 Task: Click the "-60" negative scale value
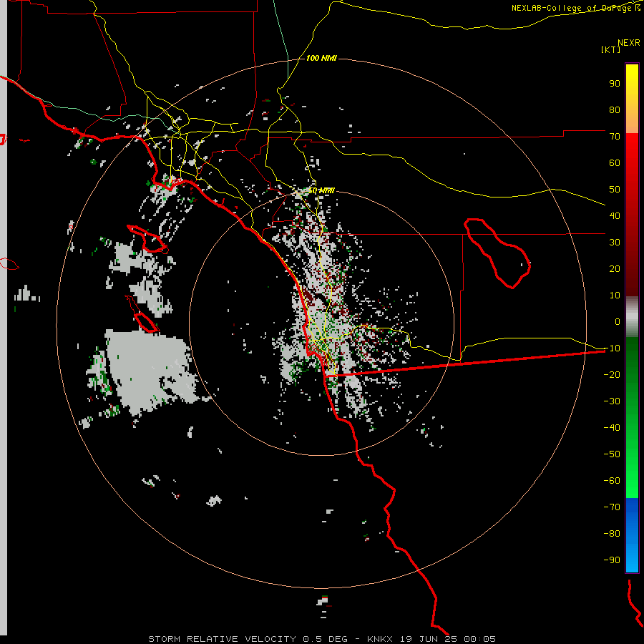pos(612,481)
